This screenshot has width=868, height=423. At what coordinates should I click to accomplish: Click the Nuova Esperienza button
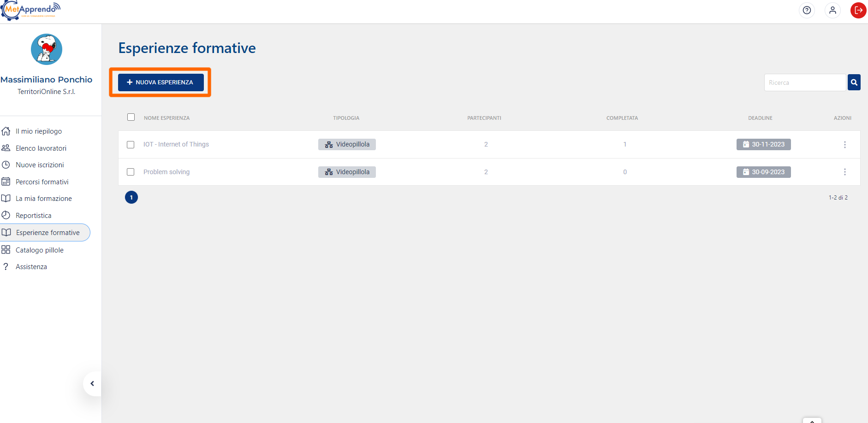(161, 82)
